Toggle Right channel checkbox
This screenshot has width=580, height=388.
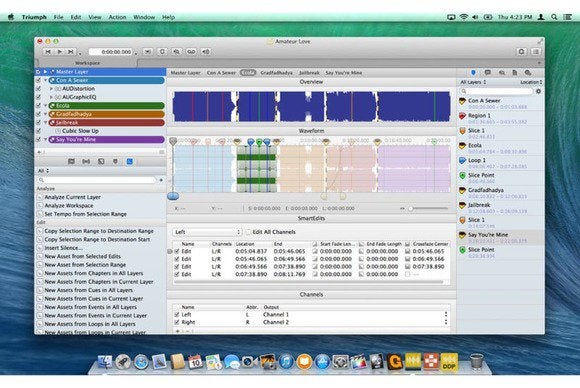[177, 322]
